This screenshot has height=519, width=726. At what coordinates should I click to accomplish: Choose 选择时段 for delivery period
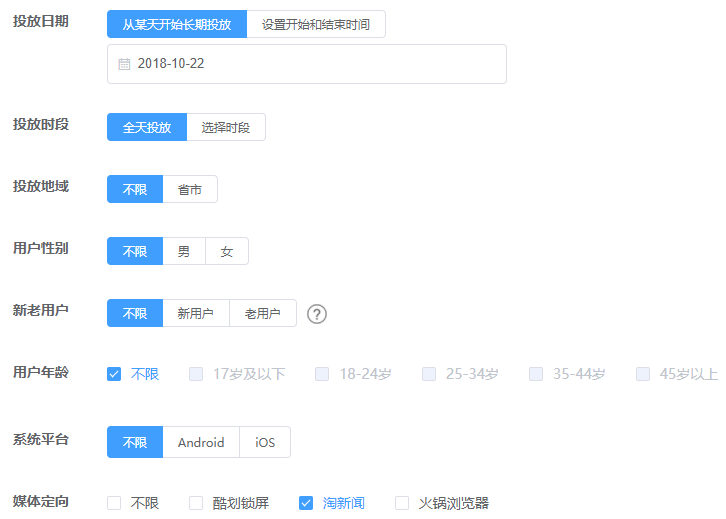click(x=226, y=127)
